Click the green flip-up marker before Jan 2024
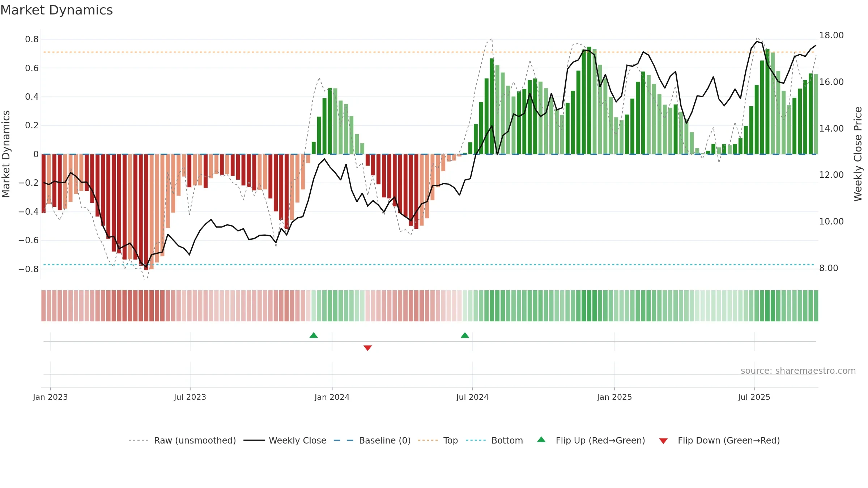 pos(314,335)
